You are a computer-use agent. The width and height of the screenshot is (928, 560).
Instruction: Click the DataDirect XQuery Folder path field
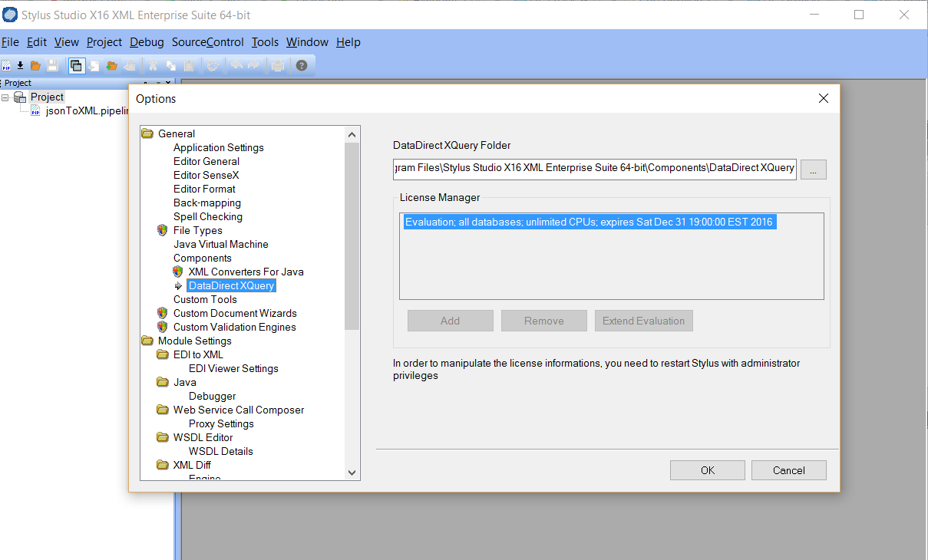(x=594, y=168)
